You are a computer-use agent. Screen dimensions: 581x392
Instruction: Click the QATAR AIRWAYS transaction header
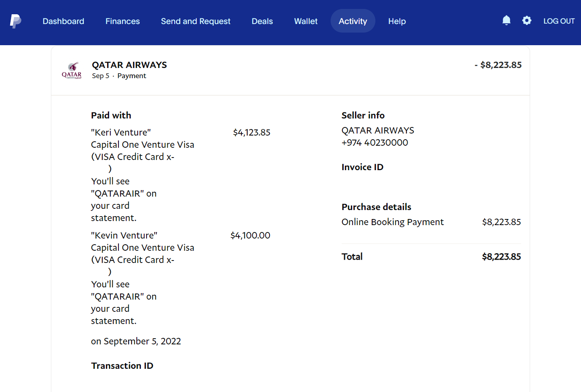pyautogui.click(x=129, y=65)
